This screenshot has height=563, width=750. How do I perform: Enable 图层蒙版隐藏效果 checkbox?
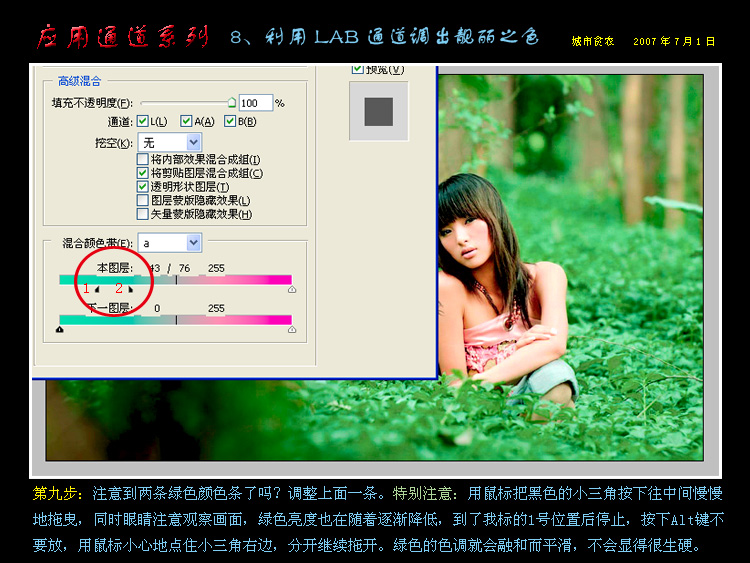click(x=143, y=200)
